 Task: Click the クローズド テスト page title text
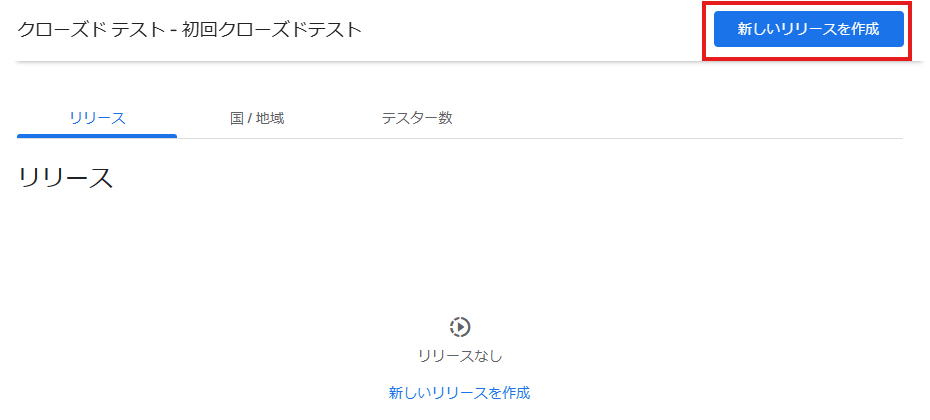click(90, 30)
